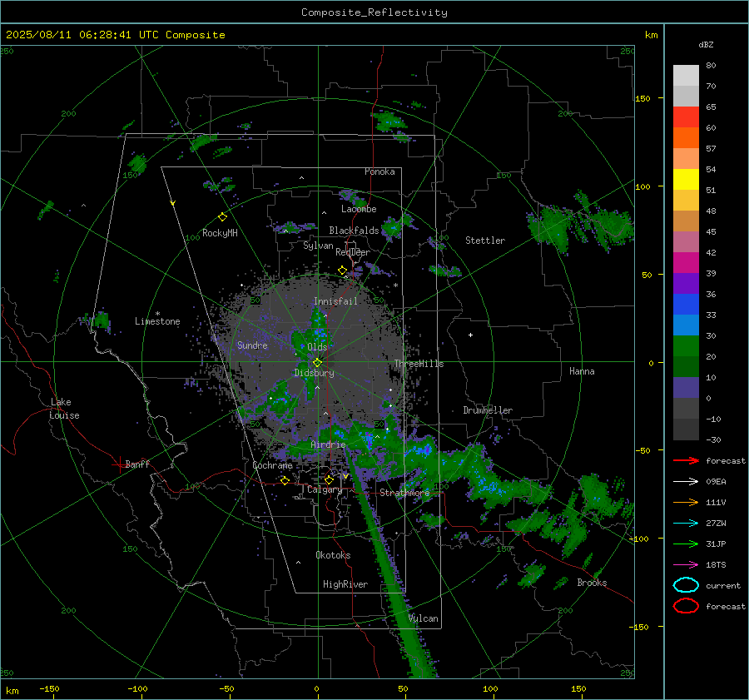Click the Sundre city label
Viewport: 749px width, 700px height.
[252, 345]
